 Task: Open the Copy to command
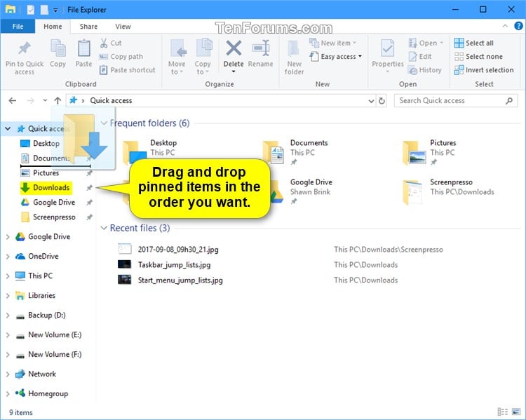[203, 57]
